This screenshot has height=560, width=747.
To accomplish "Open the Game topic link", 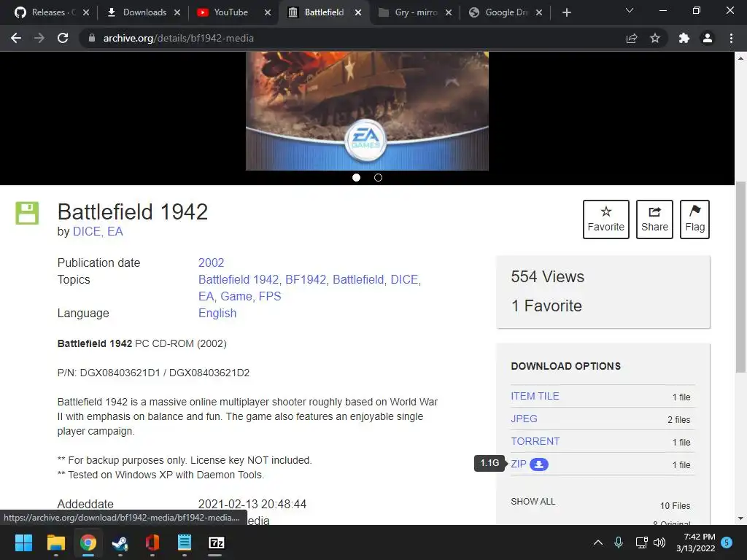I will pyautogui.click(x=237, y=296).
